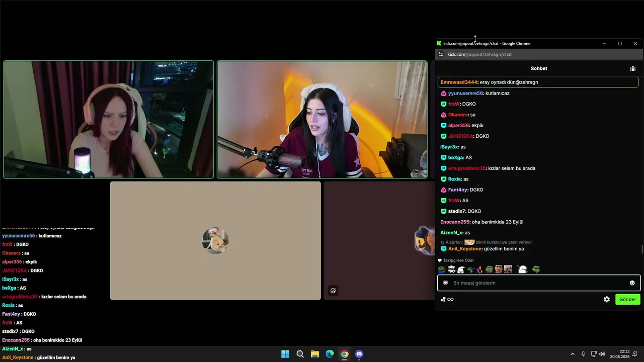The width and height of the screenshot is (644, 362).
Task: Insert the first pepe emote with blue shirt
Action: point(441,269)
